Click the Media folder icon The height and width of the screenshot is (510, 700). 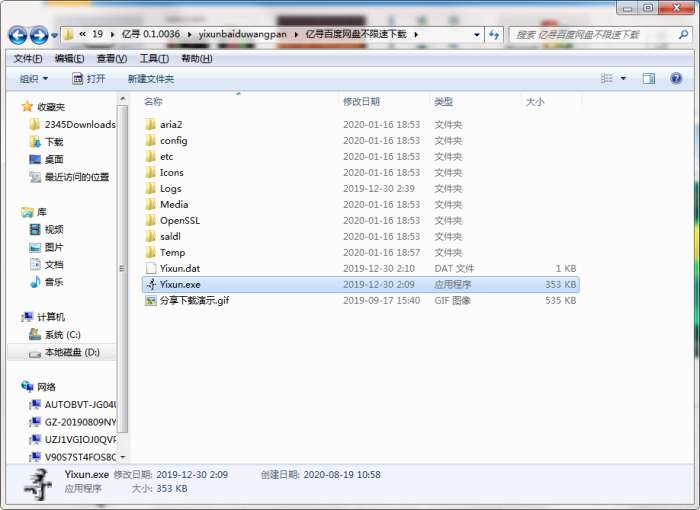coord(150,205)
